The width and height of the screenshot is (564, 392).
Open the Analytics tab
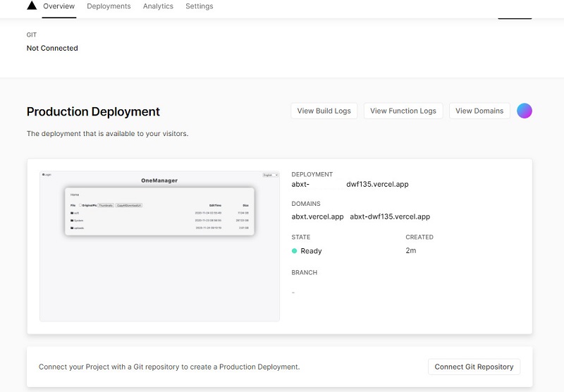158,6
